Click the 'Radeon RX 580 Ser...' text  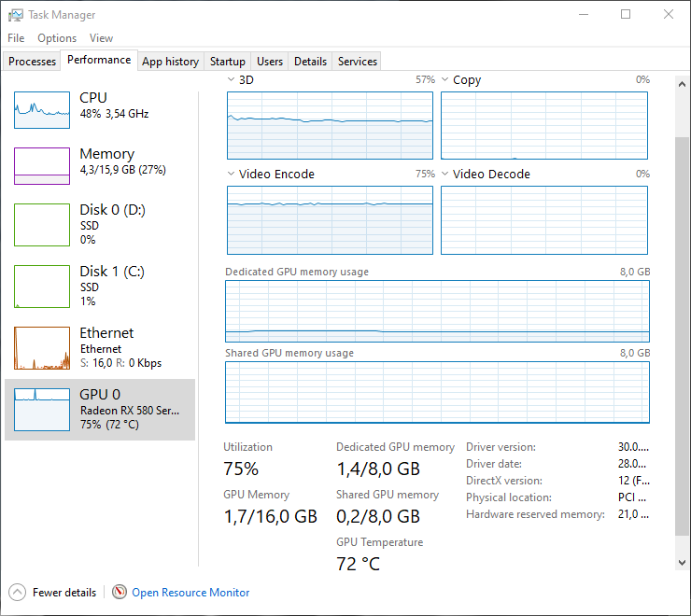tap(130, 411)
